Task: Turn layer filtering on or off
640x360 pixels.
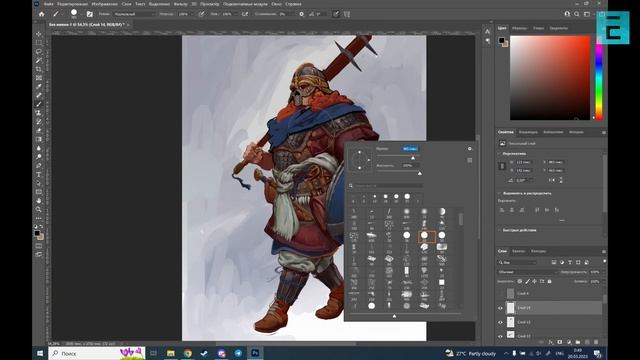Action: 604,261
